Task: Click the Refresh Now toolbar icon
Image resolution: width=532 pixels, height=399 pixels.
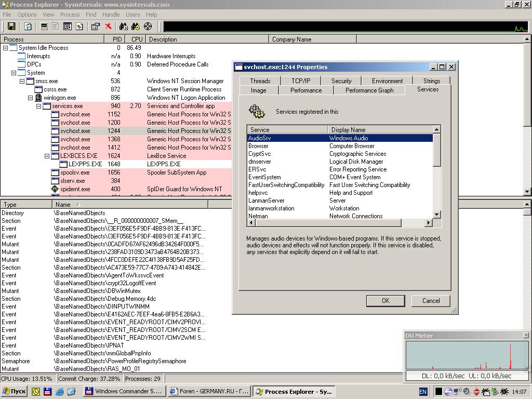Action: click(28, 26)
